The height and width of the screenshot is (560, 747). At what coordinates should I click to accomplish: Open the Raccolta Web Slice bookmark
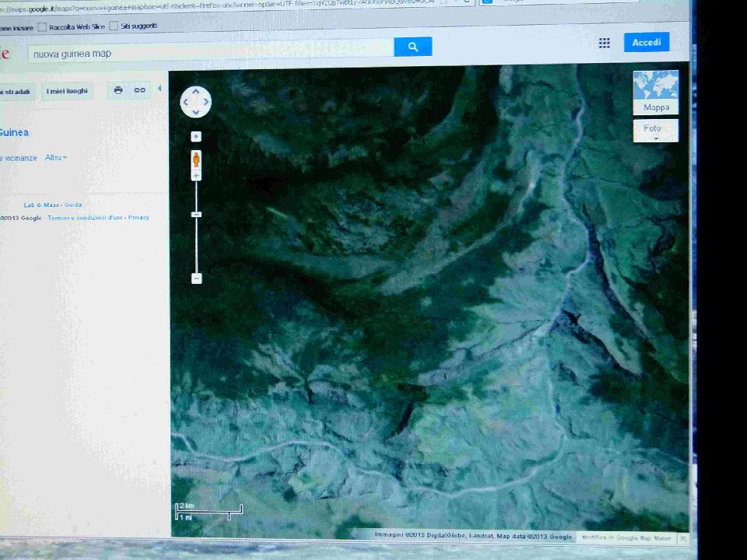point(72,27)
